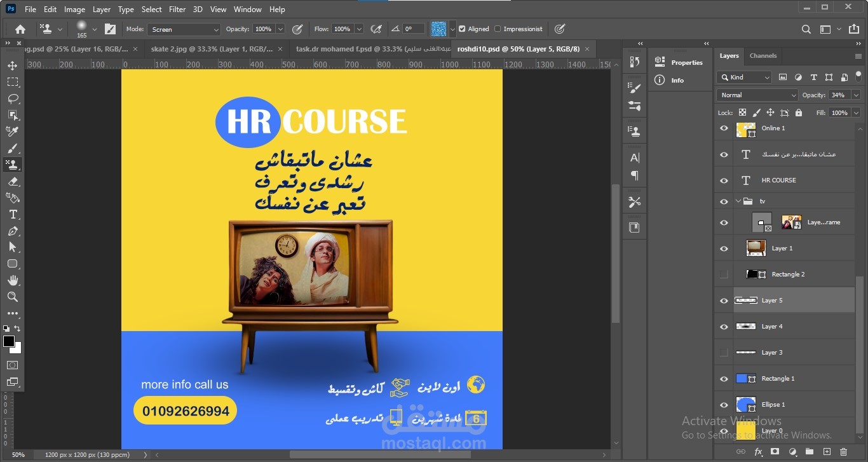Uncheck the Aligned checkbox
The width and height of the screenshot is (868, 462).
pos(462,29)
